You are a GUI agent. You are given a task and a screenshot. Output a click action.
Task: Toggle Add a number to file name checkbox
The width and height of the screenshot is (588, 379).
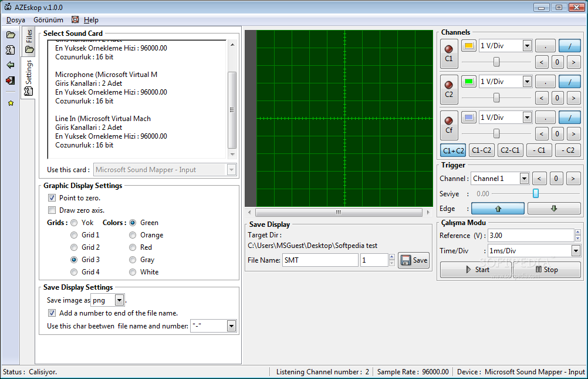(52, 313)
